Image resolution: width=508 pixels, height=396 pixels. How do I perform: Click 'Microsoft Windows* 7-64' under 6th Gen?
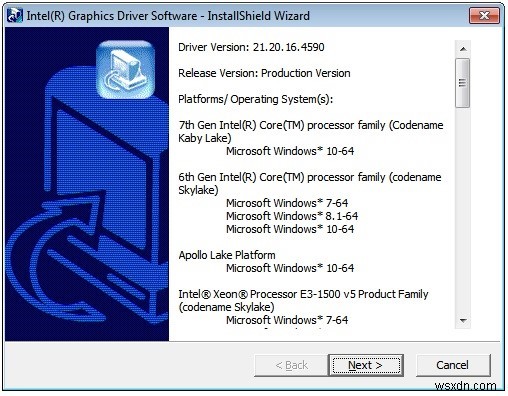click(x=287, y=203)
